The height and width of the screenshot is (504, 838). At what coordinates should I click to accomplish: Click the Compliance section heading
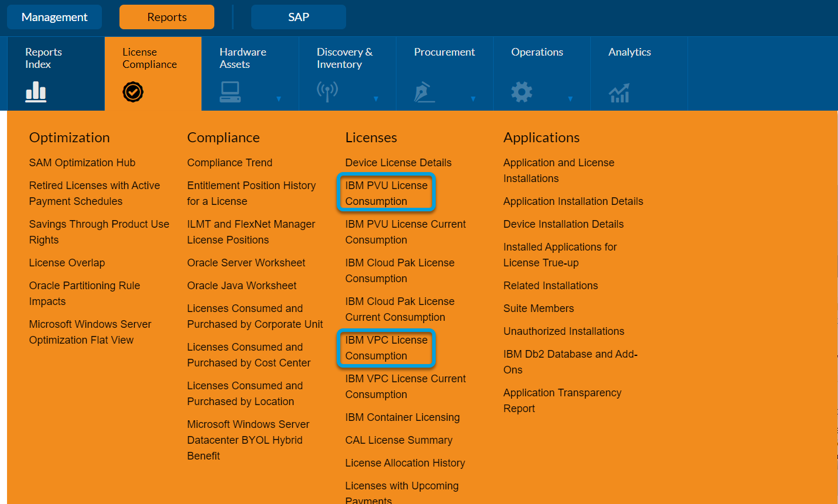pos(223,138)
